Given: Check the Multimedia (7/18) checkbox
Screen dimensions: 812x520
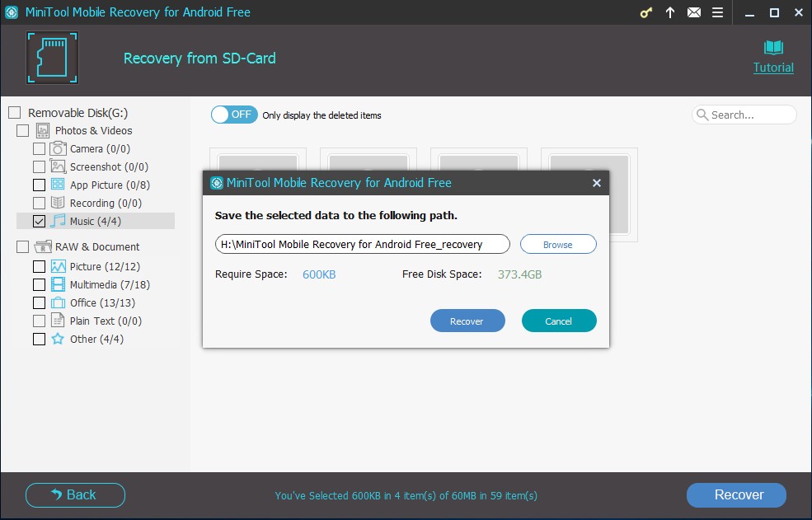Looking at the screenshot, I should [x=39, y=284].
